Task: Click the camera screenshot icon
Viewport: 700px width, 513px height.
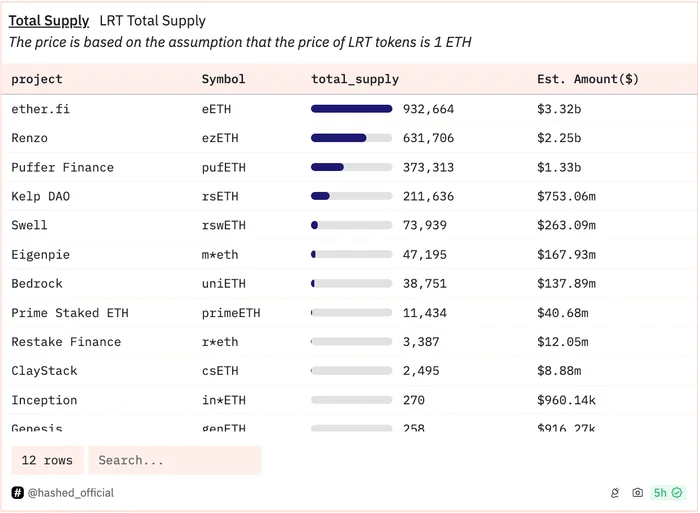Action: 638,492
